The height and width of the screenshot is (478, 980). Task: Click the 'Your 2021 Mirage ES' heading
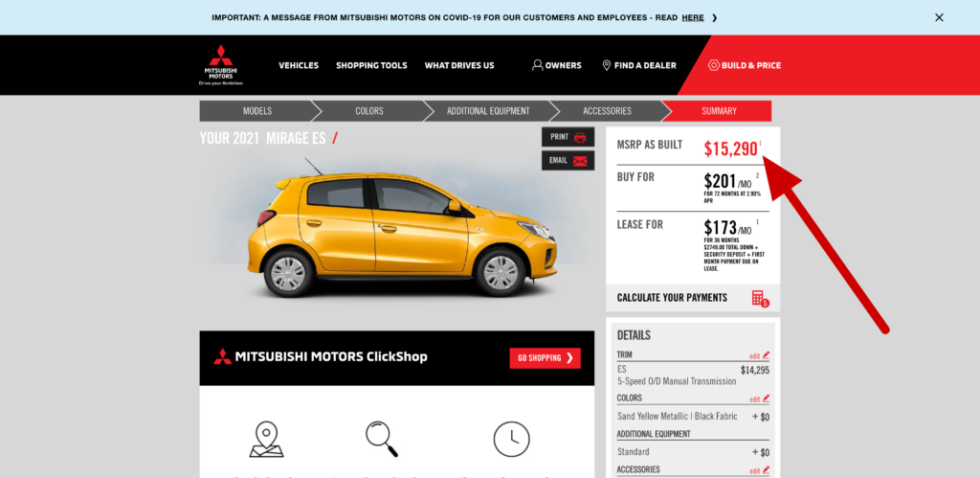263,138
